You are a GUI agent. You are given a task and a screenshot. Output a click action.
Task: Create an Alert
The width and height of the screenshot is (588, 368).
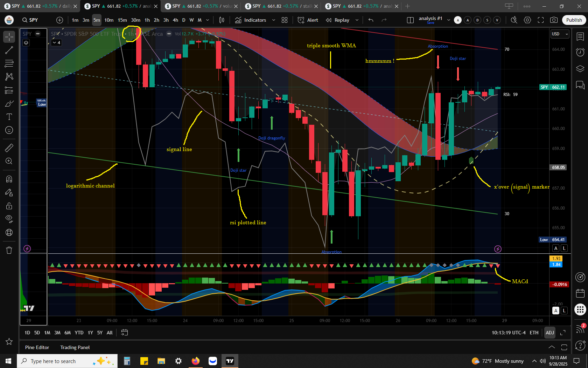[x=308, y=20]
